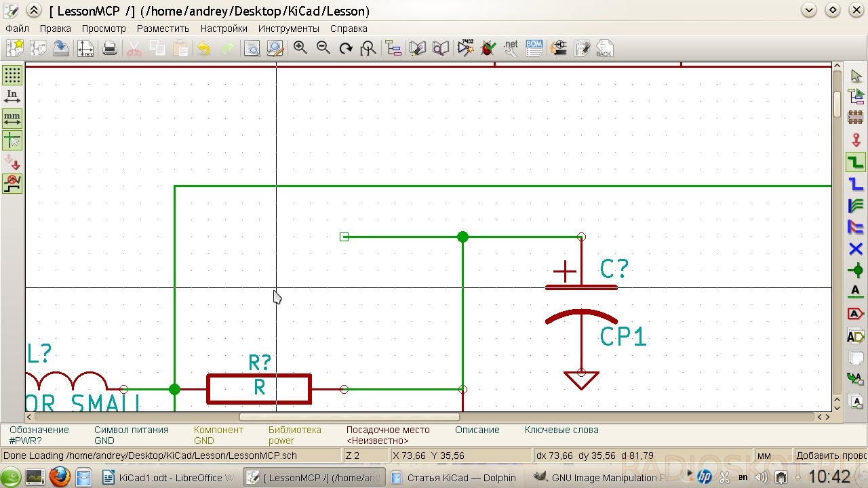Toggle orthogonal wire and bus orientation

coord(12,184)
